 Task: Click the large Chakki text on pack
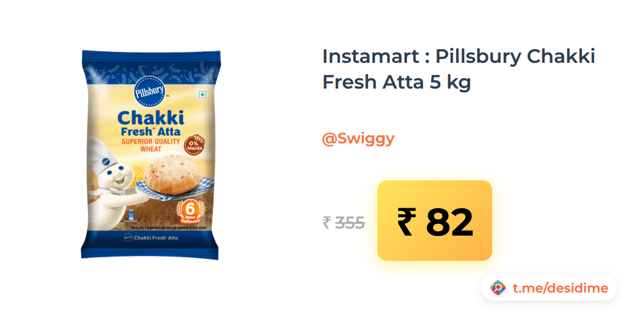pyautogui.click(x=151, y=118)
